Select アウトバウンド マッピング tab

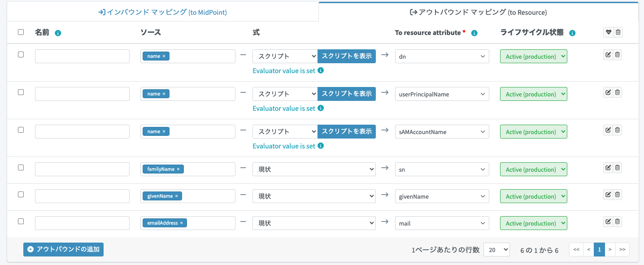point(479,12)
